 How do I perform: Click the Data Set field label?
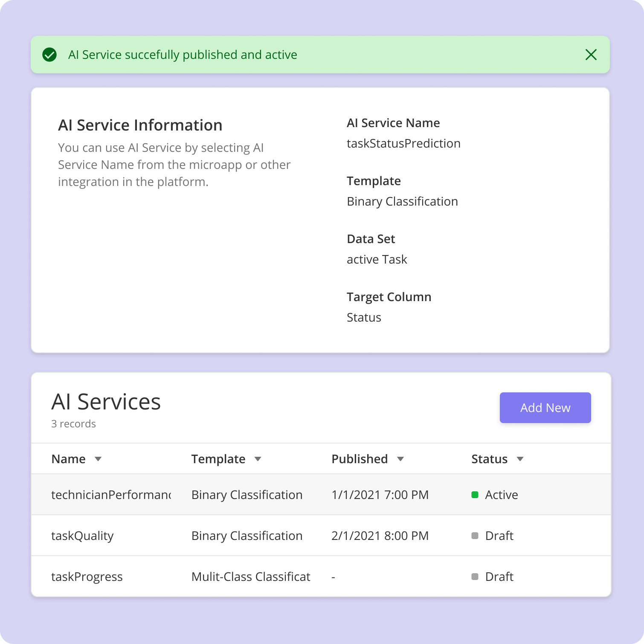371,239
